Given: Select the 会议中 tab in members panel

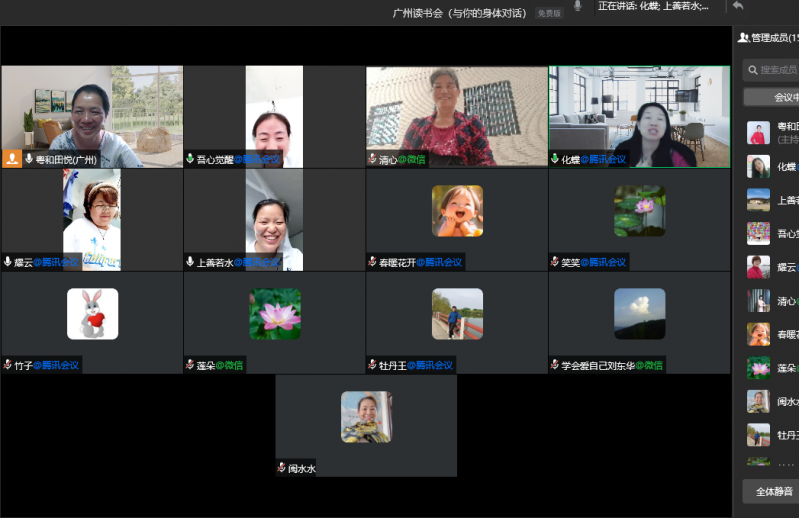Looking at the screenshot, I should [786, 97].
